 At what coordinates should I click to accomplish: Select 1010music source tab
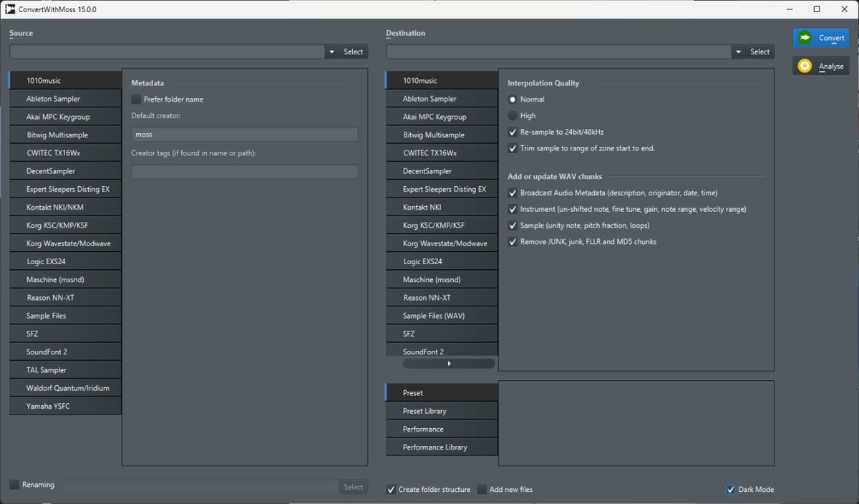tap(66, 80)
